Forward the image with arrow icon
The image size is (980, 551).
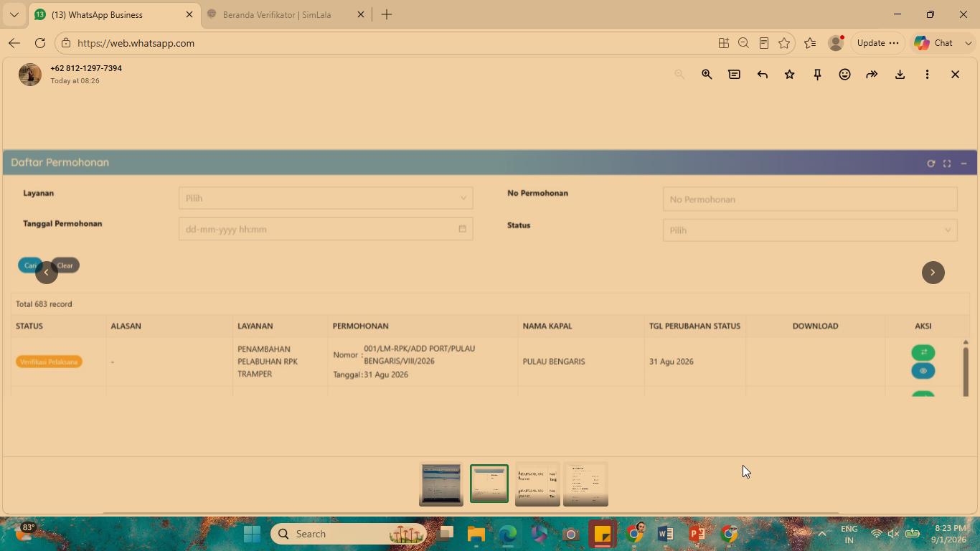click(x=872, y=74)
